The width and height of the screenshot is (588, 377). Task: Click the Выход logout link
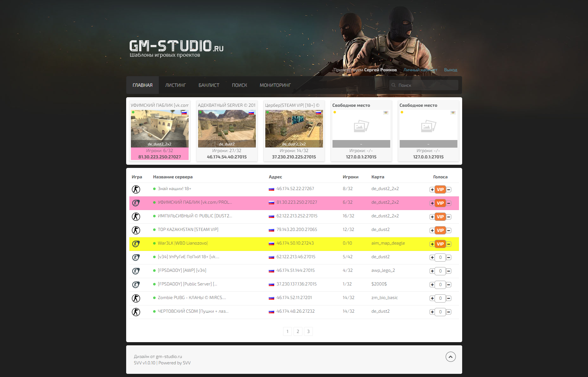pyautogui.click(x=450, y=70)
